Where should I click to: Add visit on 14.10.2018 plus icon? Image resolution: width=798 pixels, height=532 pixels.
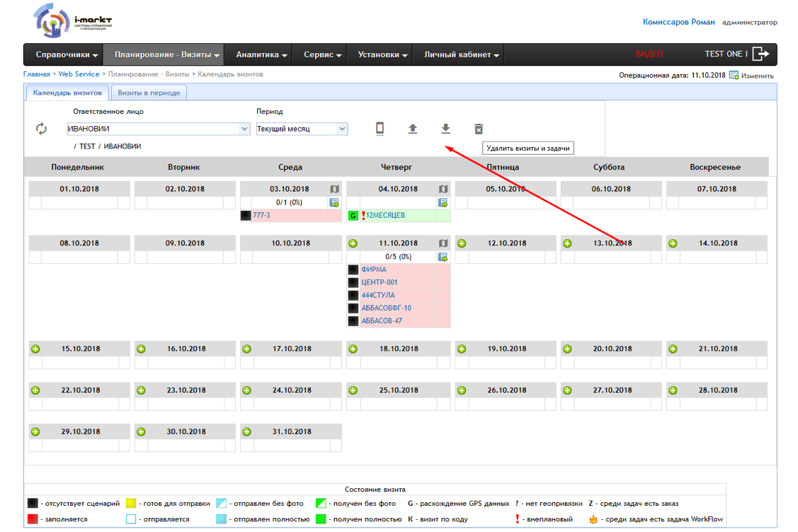673,243
